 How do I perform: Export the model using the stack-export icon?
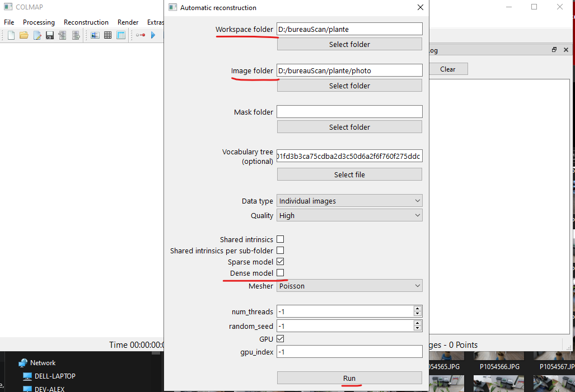tap(76, 35)
